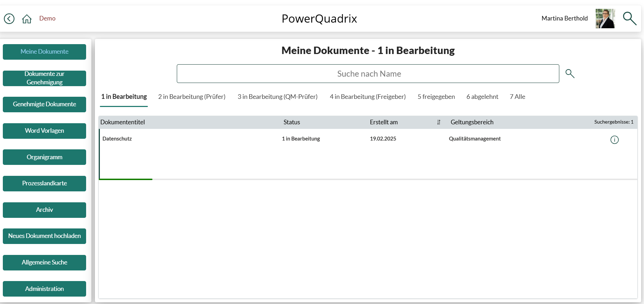Switch to 2 in Bearbeitung (Prüfer) tab
Screen dimensions: 644x304
(192, 97)
